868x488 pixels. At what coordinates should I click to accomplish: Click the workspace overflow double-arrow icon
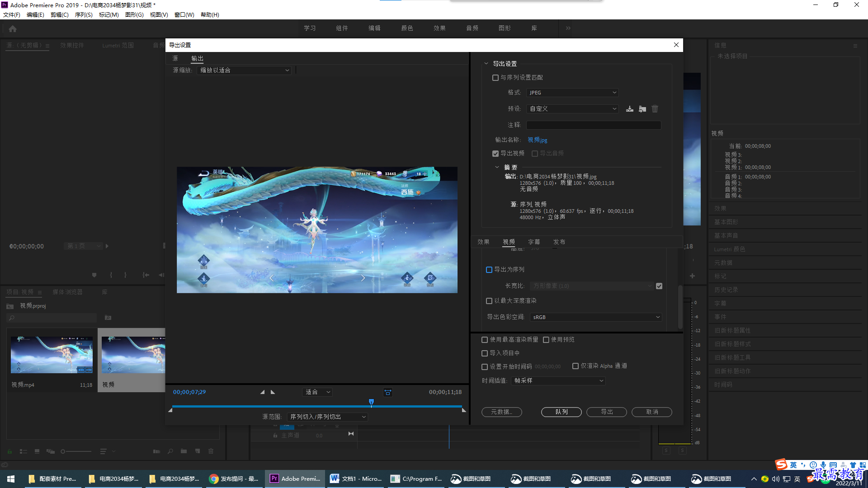tap(568, 28)
